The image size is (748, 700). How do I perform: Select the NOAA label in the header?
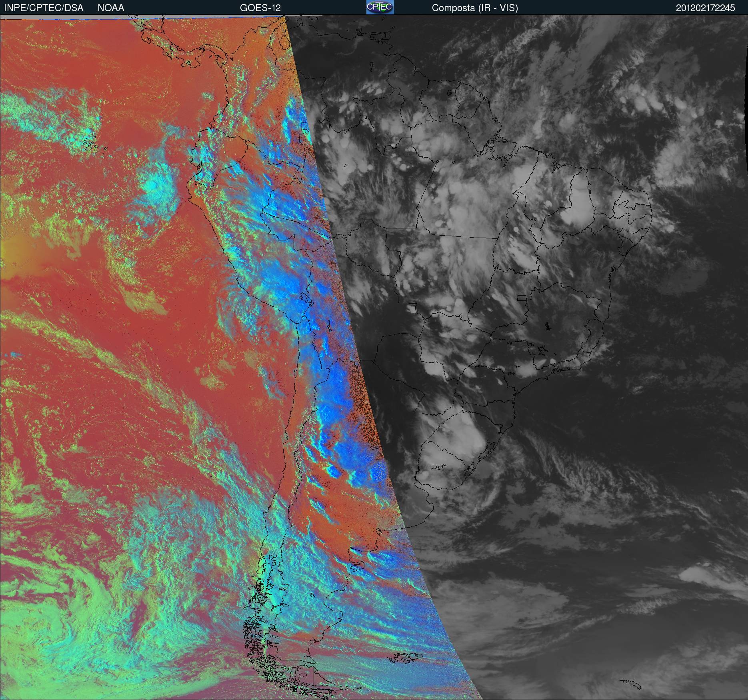pyautogui.click(x=111, y=8)
